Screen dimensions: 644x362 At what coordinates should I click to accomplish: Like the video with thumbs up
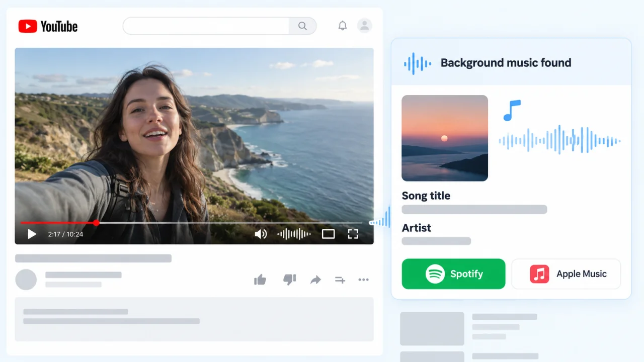coord(260,280)
